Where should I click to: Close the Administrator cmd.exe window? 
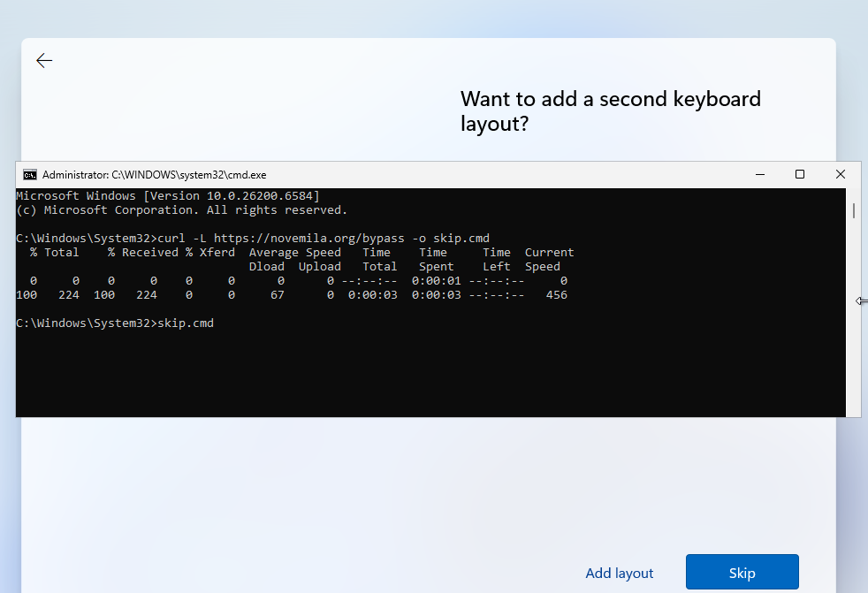click(x=840, y=174)
